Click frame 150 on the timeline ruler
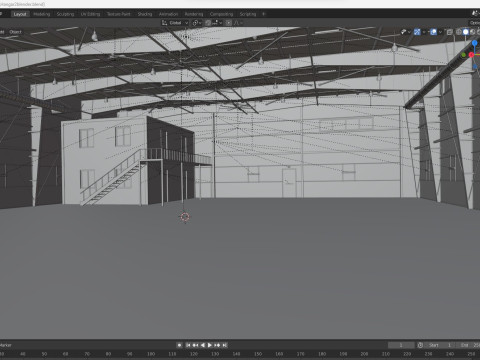 pos(258,354)
